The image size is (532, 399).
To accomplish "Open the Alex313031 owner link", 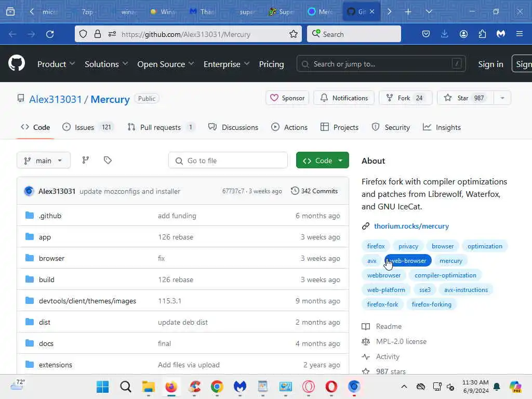I will (x=55, y=99).
